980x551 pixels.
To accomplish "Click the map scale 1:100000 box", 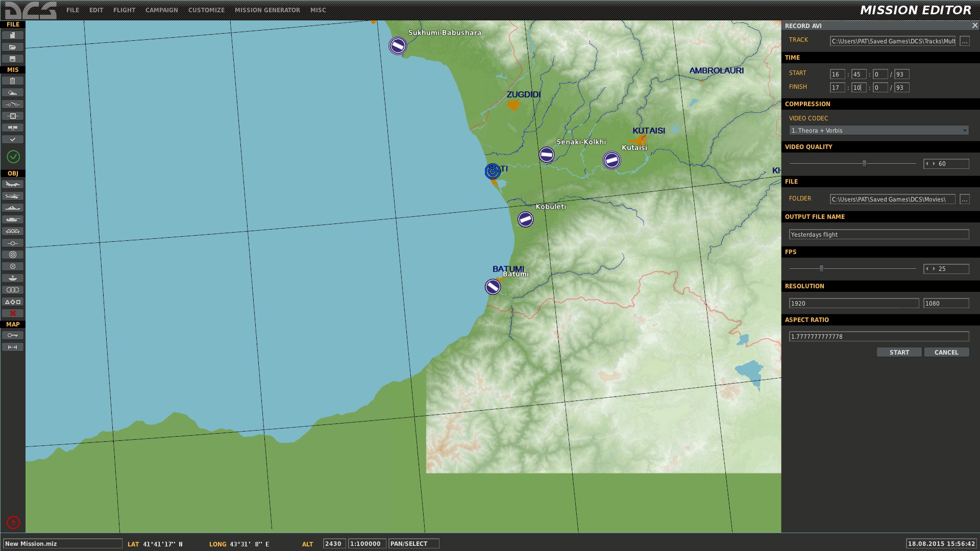I will click(x=366, y=544).
